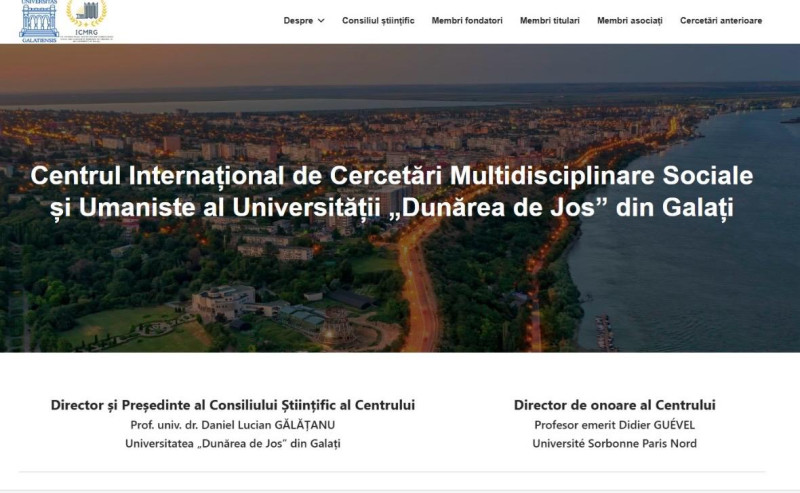Click Universitatea „Dunărea de Jos” din Galați text
Image resolution: width=800 pixels, height=493 pixels.
232,443
